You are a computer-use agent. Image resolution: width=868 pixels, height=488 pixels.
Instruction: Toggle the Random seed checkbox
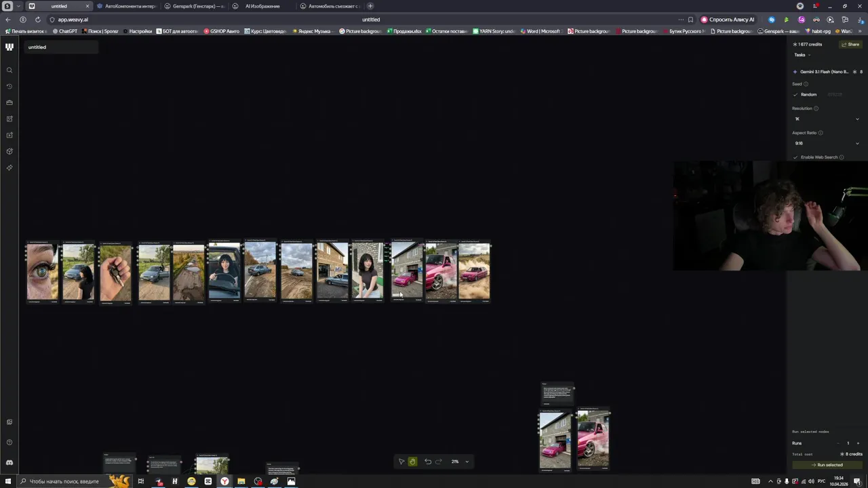[x=795, y=95]
